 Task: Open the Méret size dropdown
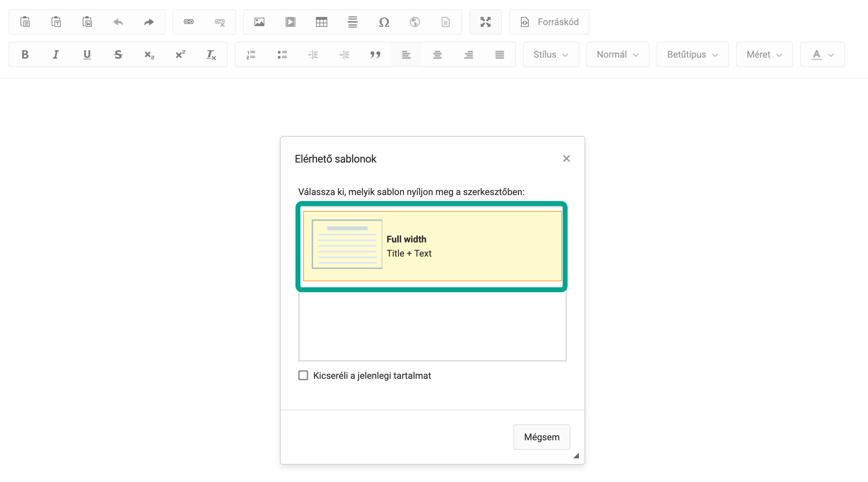[x=764, y=54]
